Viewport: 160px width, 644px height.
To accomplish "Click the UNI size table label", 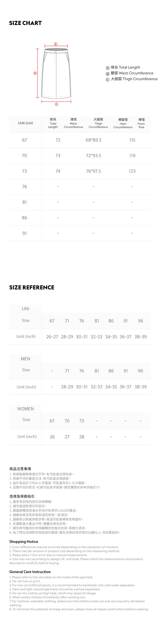I will [26, 309].
